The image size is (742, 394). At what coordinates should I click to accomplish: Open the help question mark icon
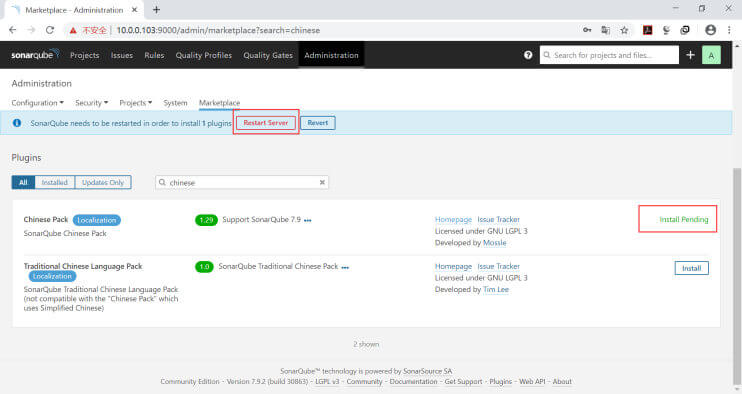(x=528, y=55)
